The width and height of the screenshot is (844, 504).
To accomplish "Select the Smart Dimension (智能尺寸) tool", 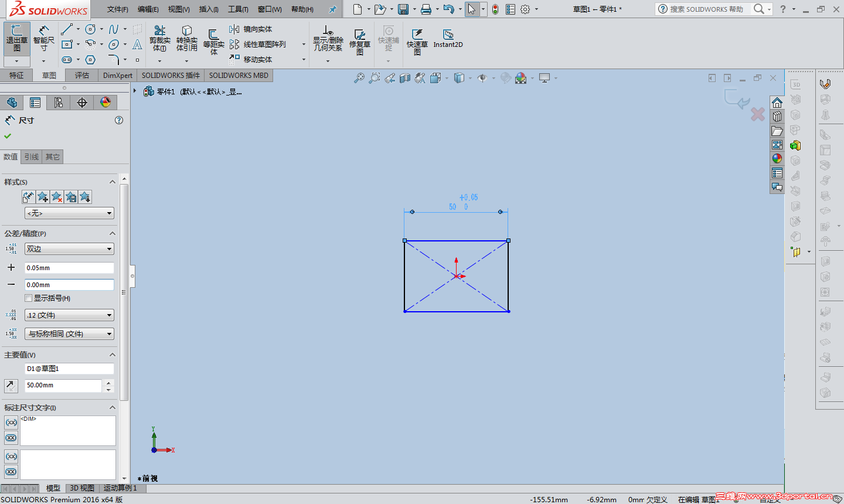I will 43,39.
